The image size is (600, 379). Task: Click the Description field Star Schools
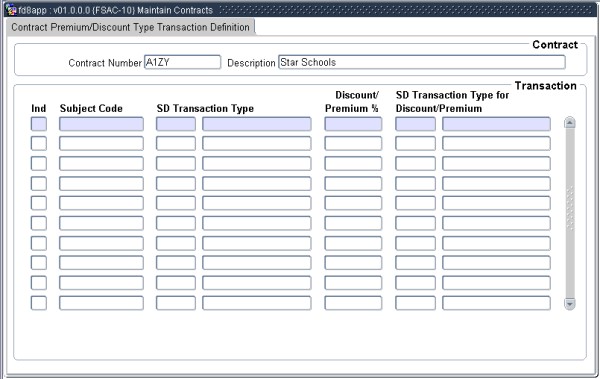click(x=422, y=62)
